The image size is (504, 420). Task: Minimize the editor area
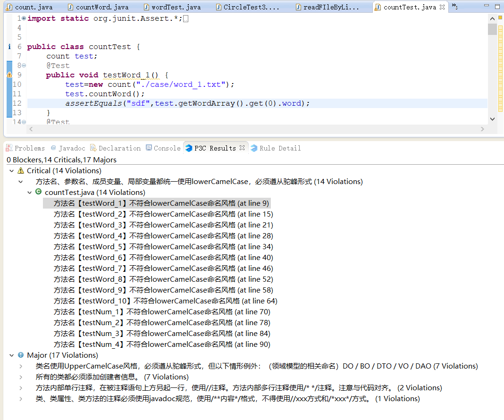coord(485,7)
